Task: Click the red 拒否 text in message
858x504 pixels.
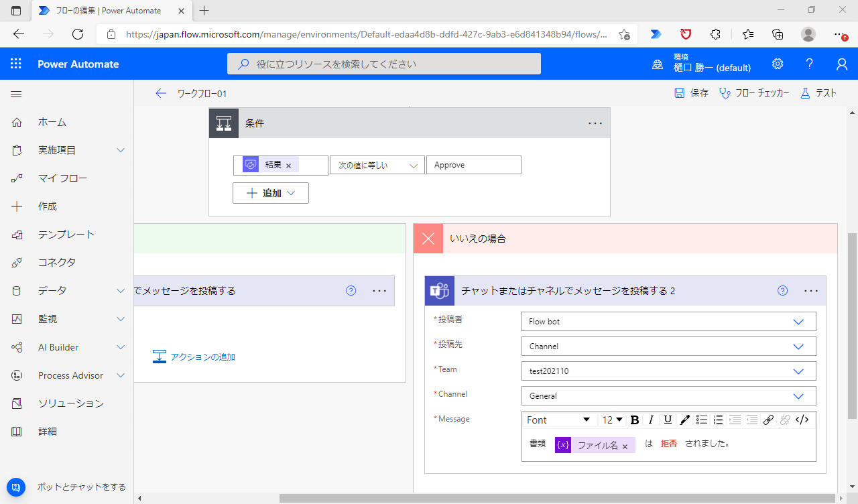Action: click(x=669, y=444)
